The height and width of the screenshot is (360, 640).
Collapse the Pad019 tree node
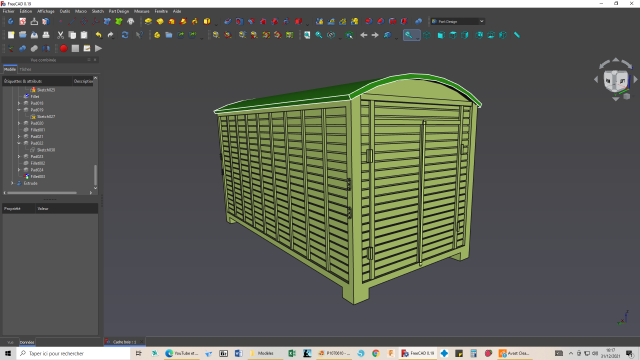(x=19, y=110)
